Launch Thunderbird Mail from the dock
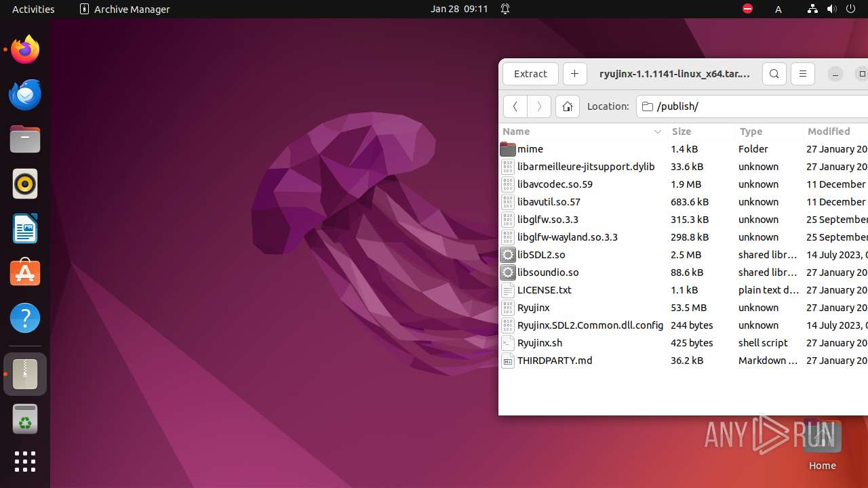This screenshot has width=868, height=488. tap(25, 94)
